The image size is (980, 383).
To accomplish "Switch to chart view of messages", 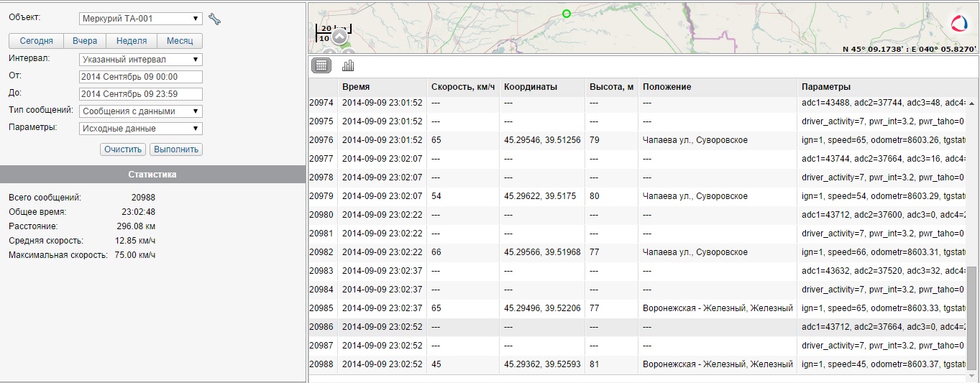I will (x=349, y=65).
